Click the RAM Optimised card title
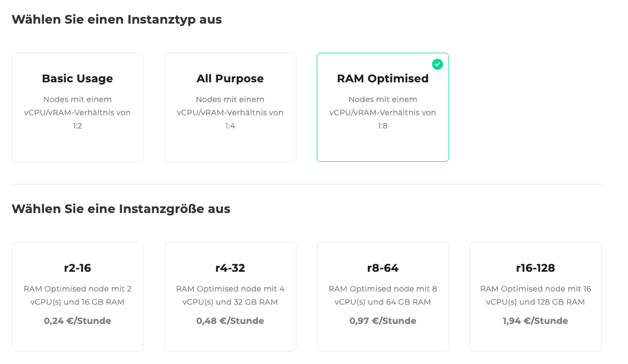Image resolution: width=628 pixels, height=364 pixels. point(383,79)
